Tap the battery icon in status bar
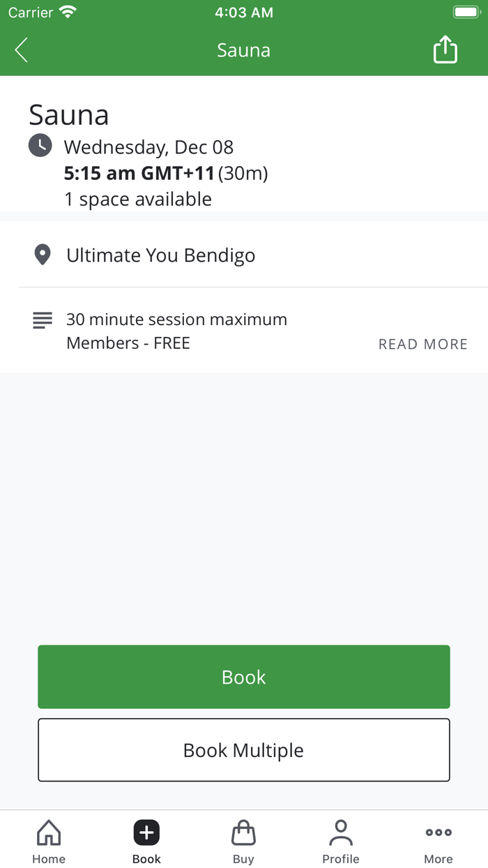Viewport: 488px width, 868px height. pos(466,13)
